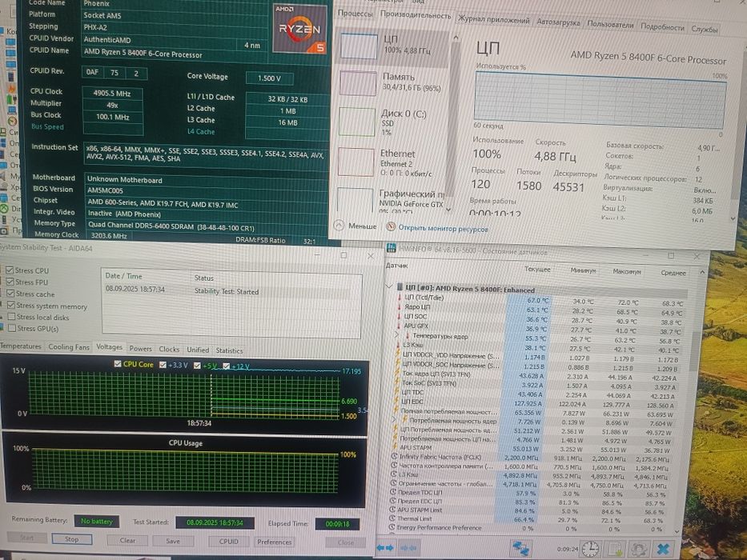Switch to Unified tab in AIDA64
The width and height of the screenshot is (747, 560).
(x=198, y=350)
